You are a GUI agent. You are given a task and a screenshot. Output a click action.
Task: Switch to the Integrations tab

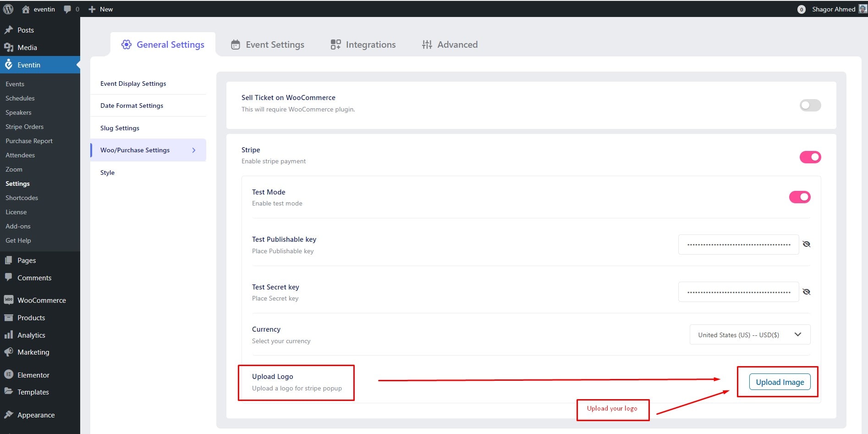tap(363, 45)
